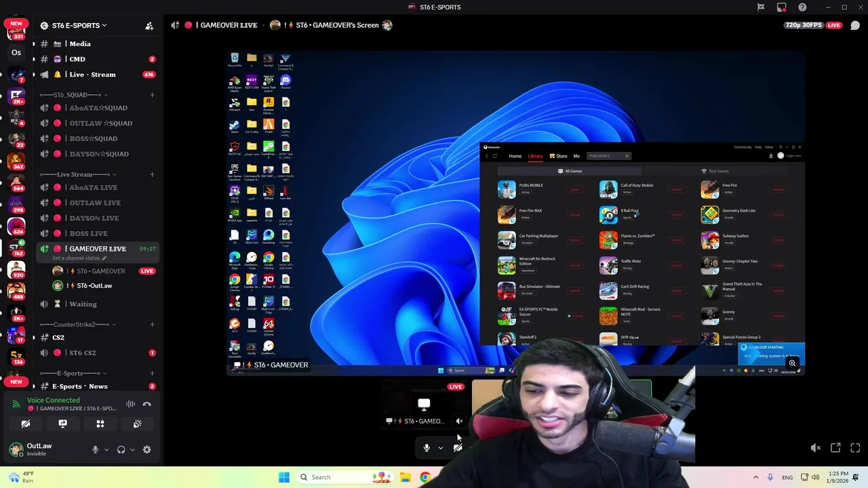
Task: Open File Explorer from the taskbar
Action: [406, 477]
